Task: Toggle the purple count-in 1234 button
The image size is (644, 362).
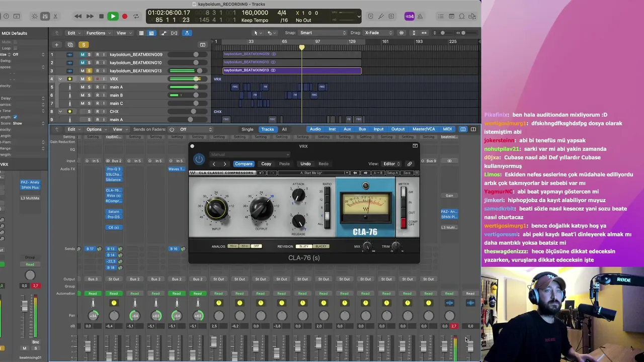Action: pos(410,16)
